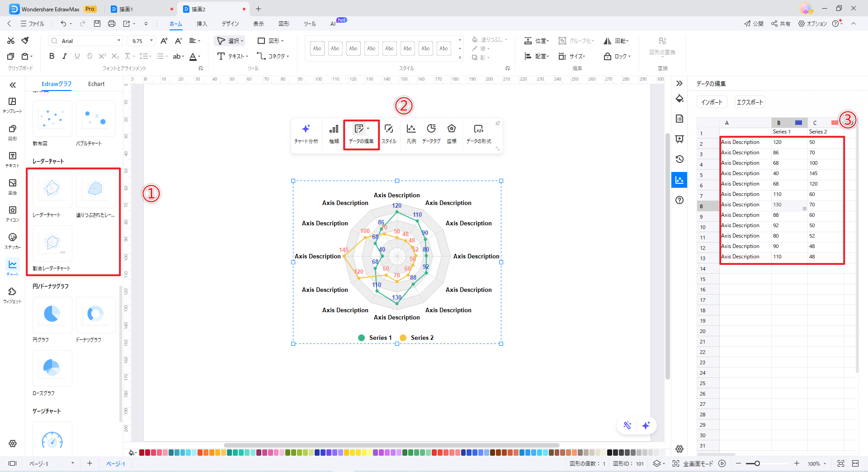The height and width of the screenshot is (472, 868).
Task: Open the page properties icon on right
Action: [679, 119]
